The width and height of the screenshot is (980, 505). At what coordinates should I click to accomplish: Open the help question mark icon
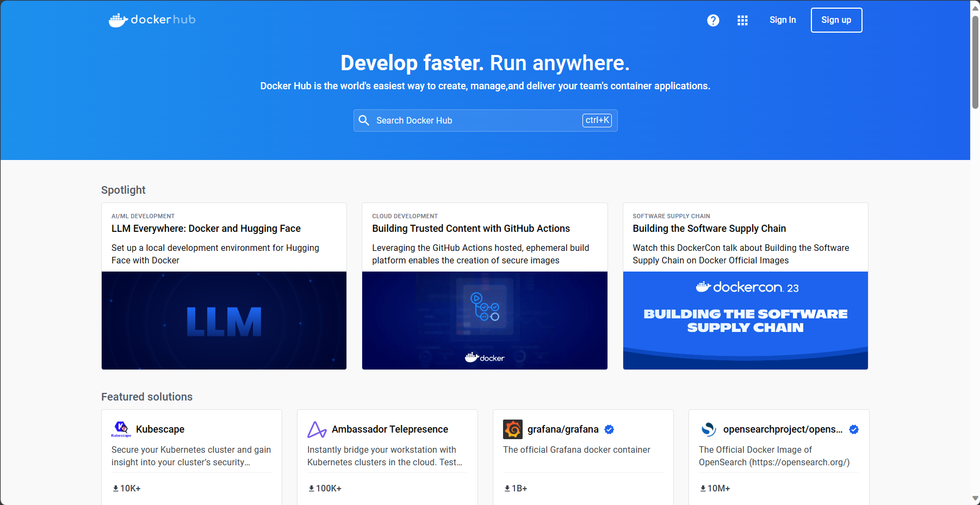coord(713,20)
